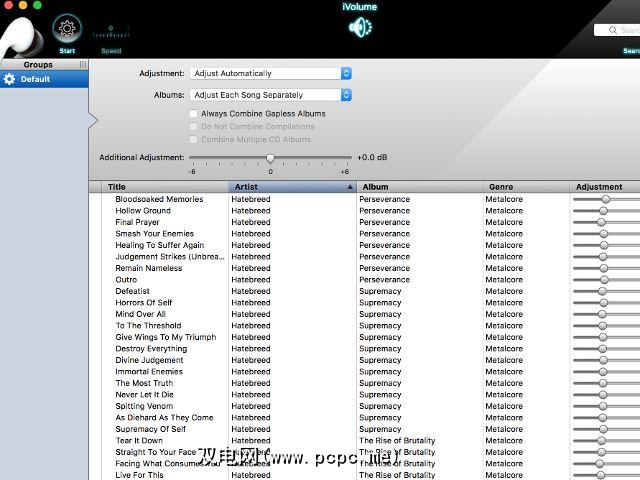The height and width of the screenshot is (480, 640).
Task: Sort by the Title column header
Action: point(165,187)
